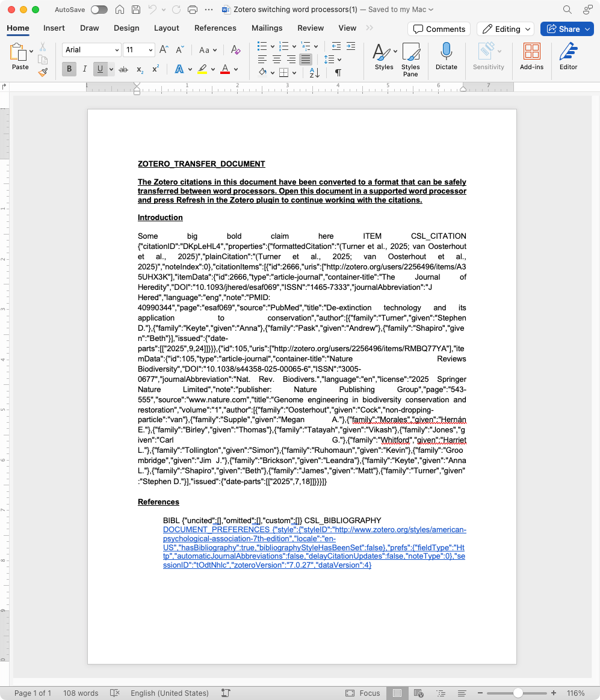Clear all formatting icon
The height and width of the screenshot is (700, 600).
tap(235, 49)
